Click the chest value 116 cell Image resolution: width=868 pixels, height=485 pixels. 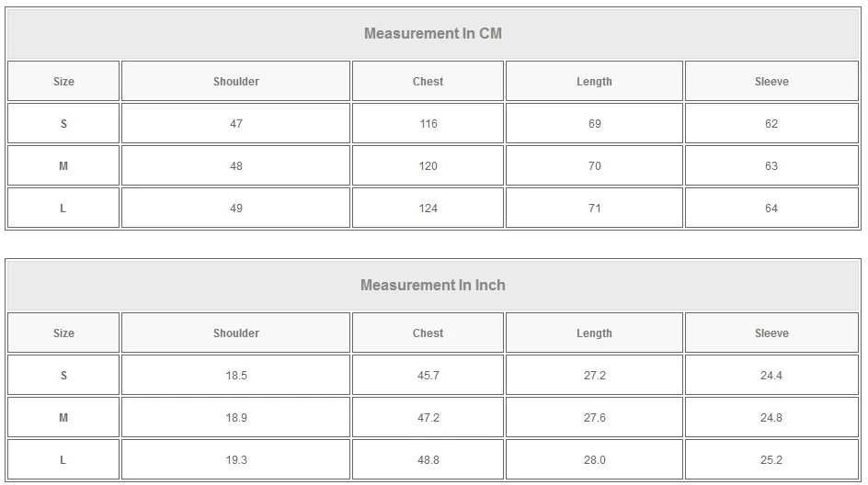tap(428, 124)
